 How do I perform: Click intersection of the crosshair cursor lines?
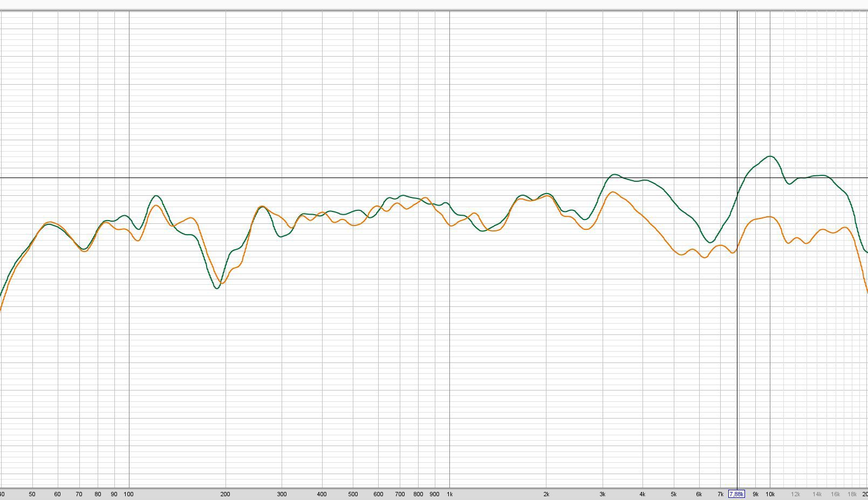pos(737,177)
